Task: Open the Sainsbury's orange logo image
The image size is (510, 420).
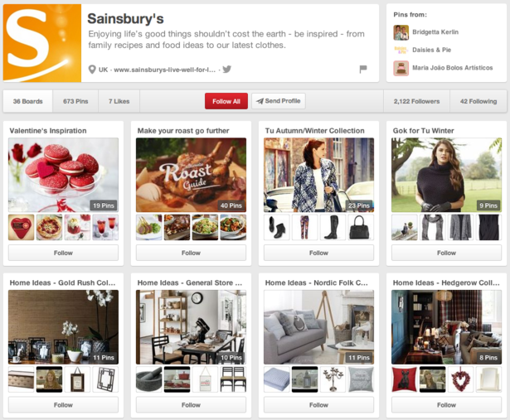Action: (x=42, y=43)
